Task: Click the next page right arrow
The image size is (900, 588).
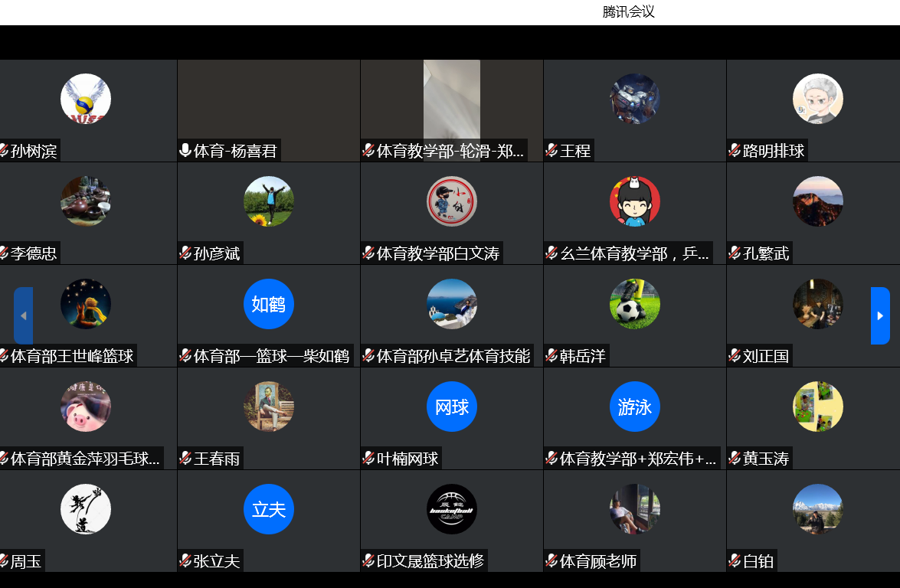Action: pos(880,315)
